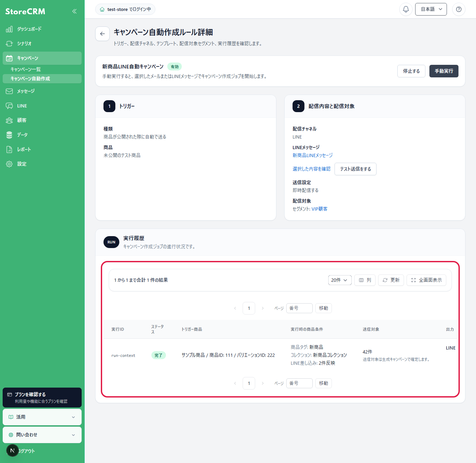Click the シナリオ cycle arrows icon
The width and height of the screenshot is (476, 463).
pos(9,44)
